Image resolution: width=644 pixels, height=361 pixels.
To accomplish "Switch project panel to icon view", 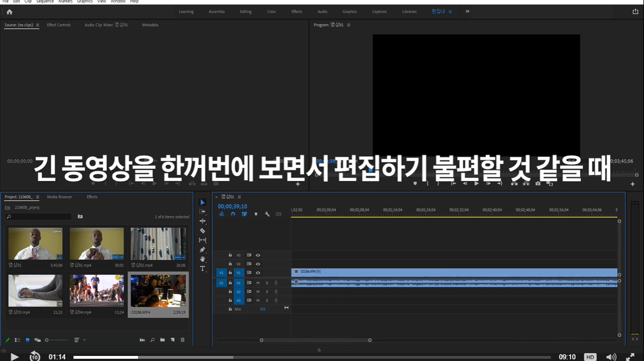I will (x=27, y=340).
